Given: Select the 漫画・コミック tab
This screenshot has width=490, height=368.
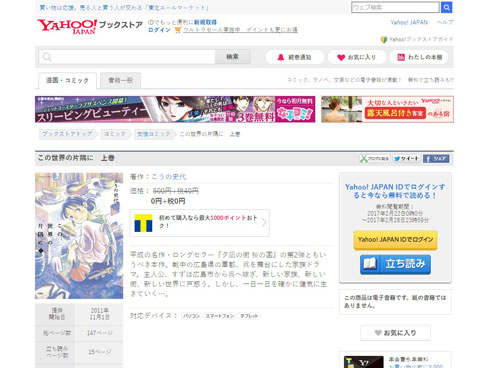Looking at the screenshot, I should pos(67,81).
